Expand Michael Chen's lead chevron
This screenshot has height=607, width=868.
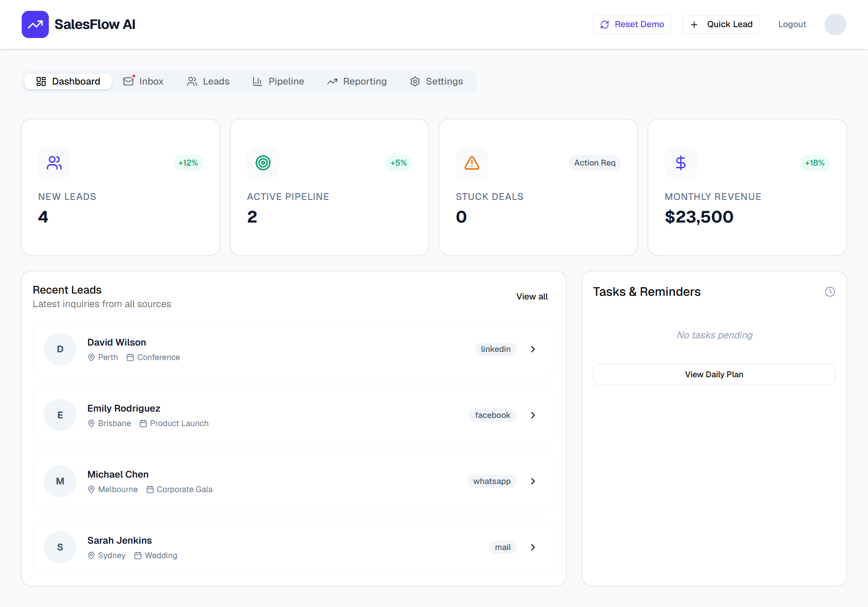pyautogui.click(x=533, y=481)
